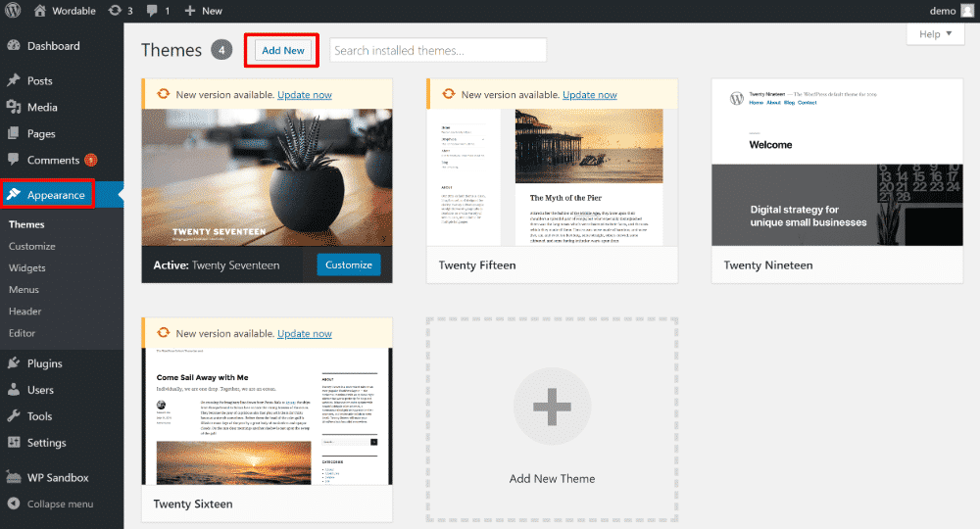Expand the Help dropdown tab
This screenshot has width=980, height=529.
click(935, 33)
